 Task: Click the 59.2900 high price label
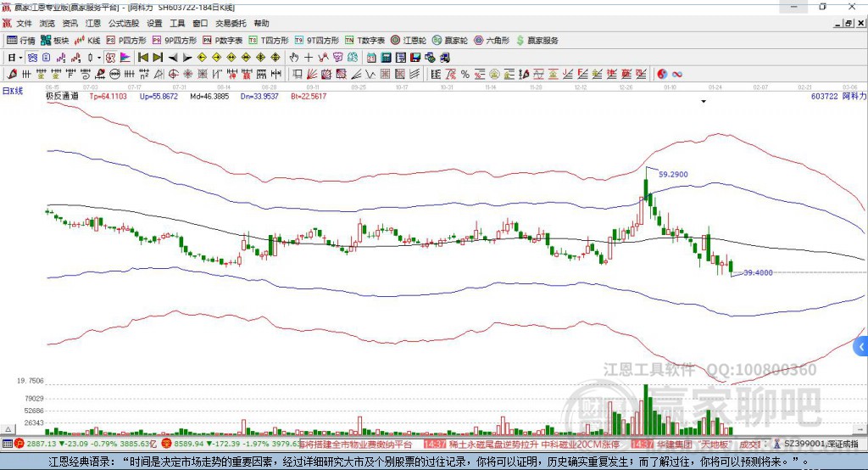click(x=673, y=174)
